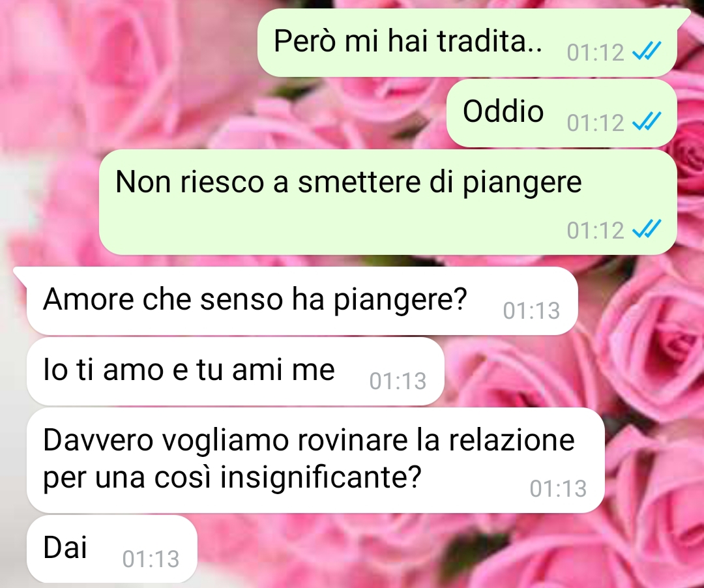Screen dimensions: 704x588
Task: Tap 'Non riesco a smettere di piangere' message
Action: pos(388,202)
